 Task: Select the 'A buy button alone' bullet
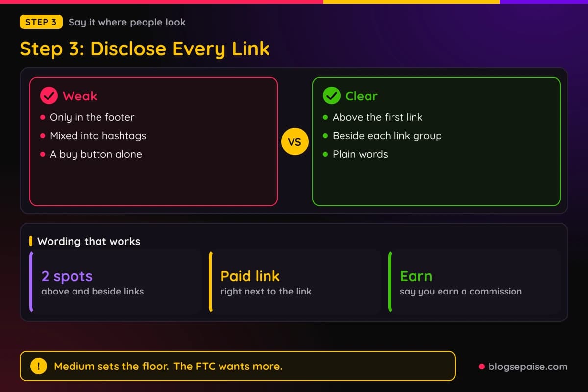pyautogui.click(x=91, y=154)
